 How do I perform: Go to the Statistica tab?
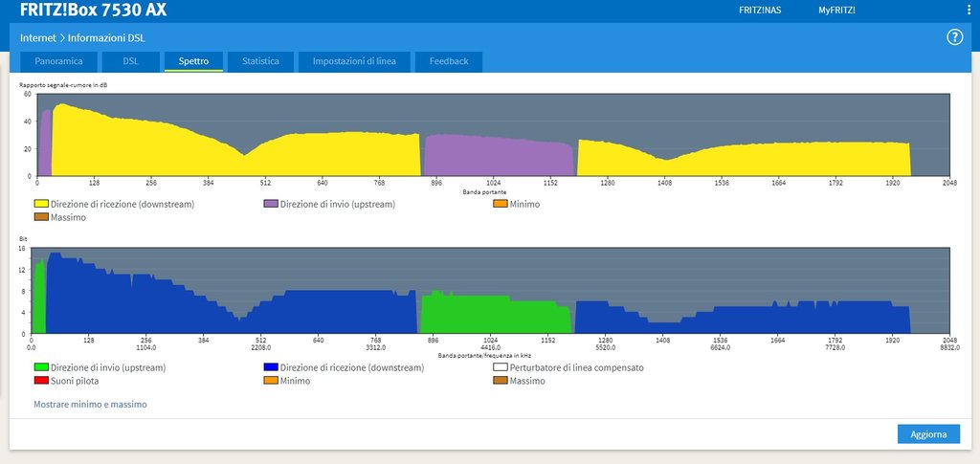pos(260,61)
